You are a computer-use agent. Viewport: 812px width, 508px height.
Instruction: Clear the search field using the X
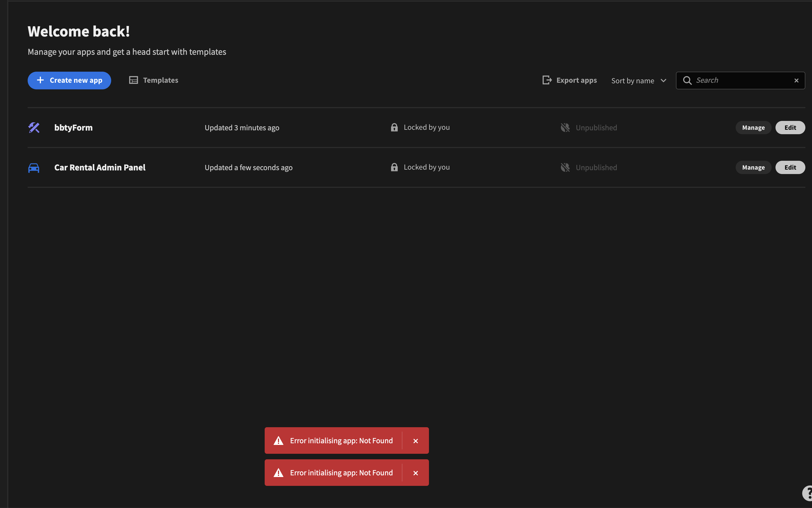pos(796,80)
